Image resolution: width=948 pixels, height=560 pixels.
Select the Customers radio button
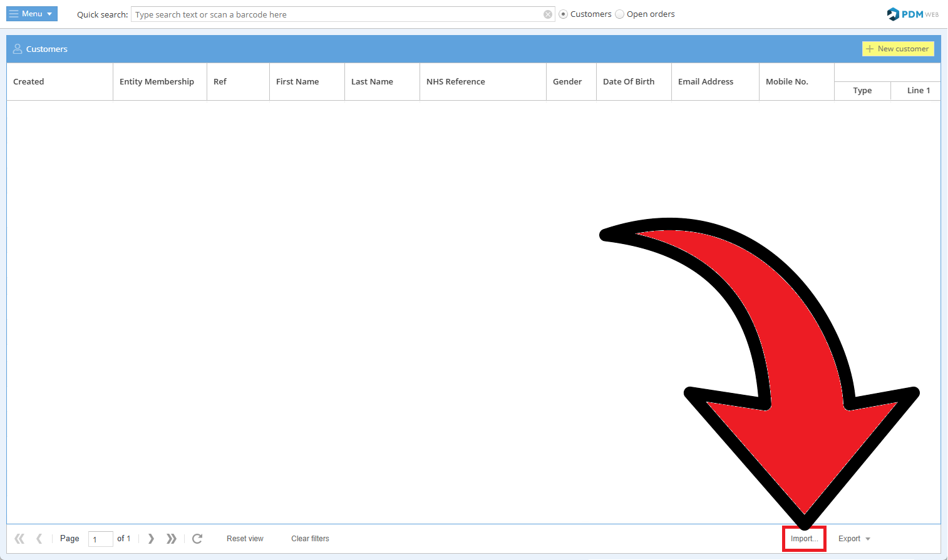[564, 14]
